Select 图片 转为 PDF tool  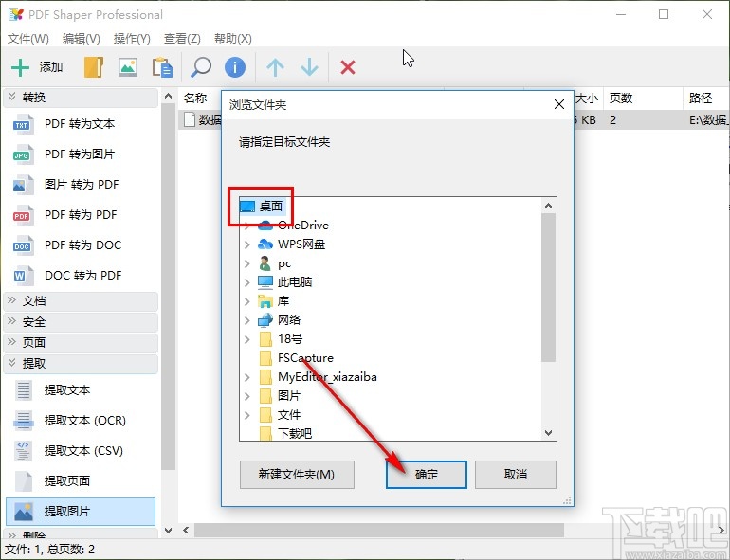pos(80,185)
